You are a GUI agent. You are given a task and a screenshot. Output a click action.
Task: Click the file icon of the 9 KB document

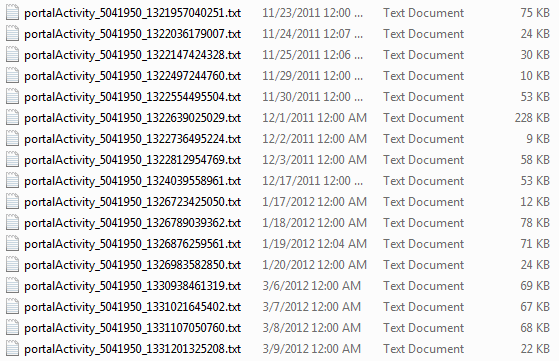pos(12,139)
